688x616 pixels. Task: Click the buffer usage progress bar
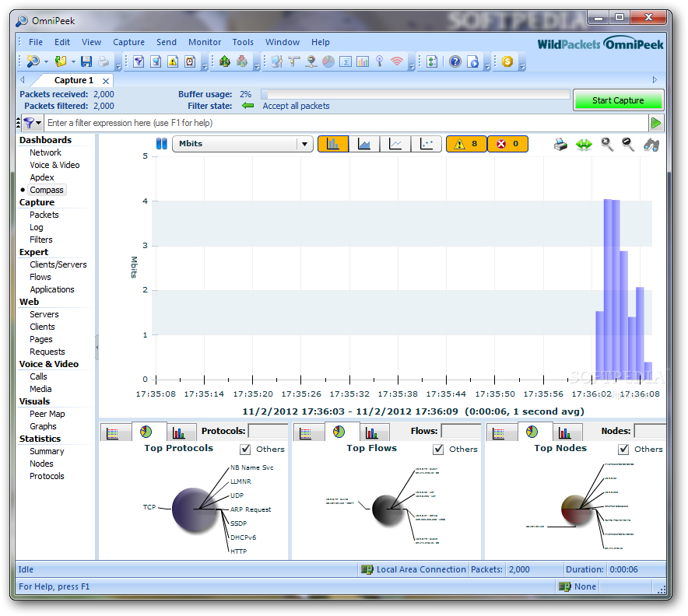416,94
